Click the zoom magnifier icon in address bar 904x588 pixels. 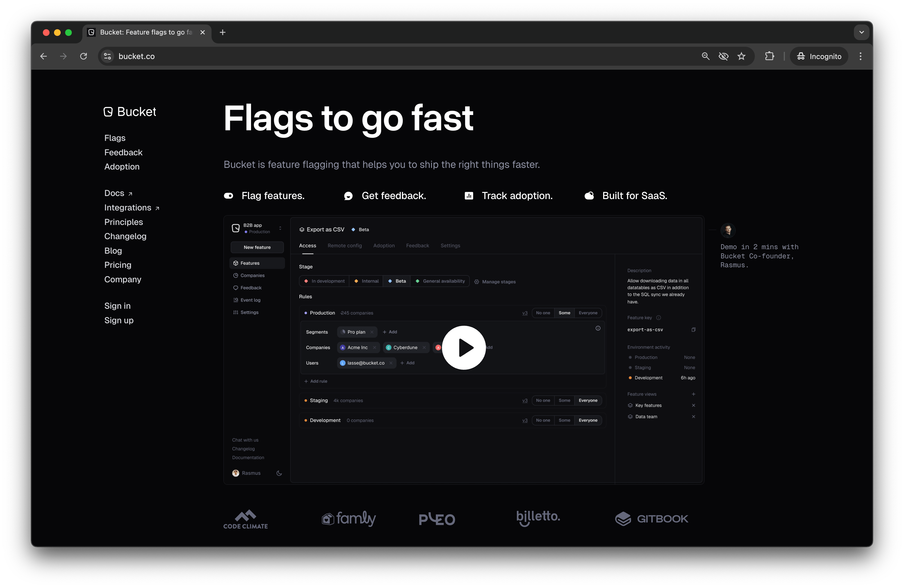pyautogui.click(x=705, y=56)
